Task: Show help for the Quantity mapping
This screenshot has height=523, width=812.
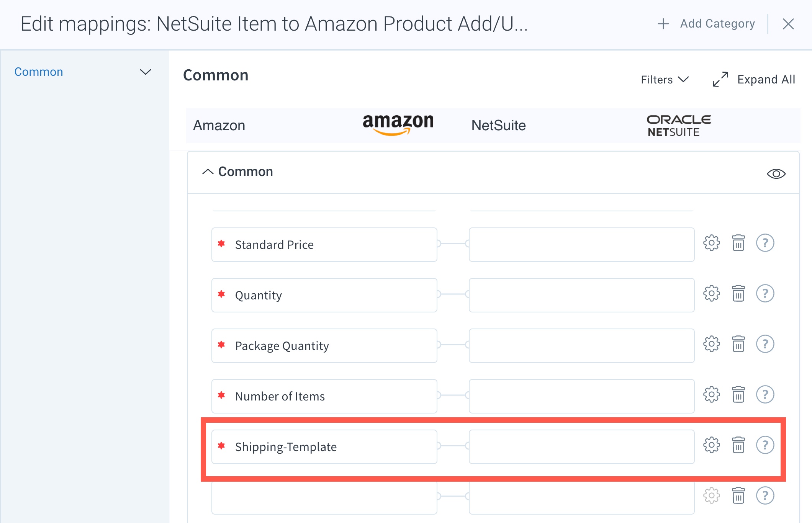Action: point(765,294)
